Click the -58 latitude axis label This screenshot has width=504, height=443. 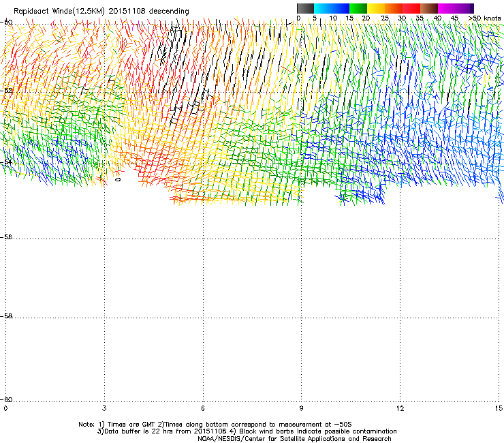(6, 316)
